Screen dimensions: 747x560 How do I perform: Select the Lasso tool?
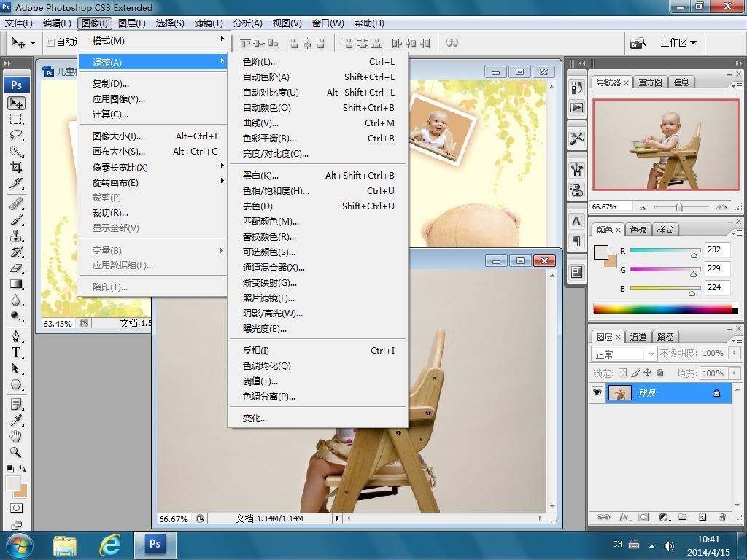(16, 135)
